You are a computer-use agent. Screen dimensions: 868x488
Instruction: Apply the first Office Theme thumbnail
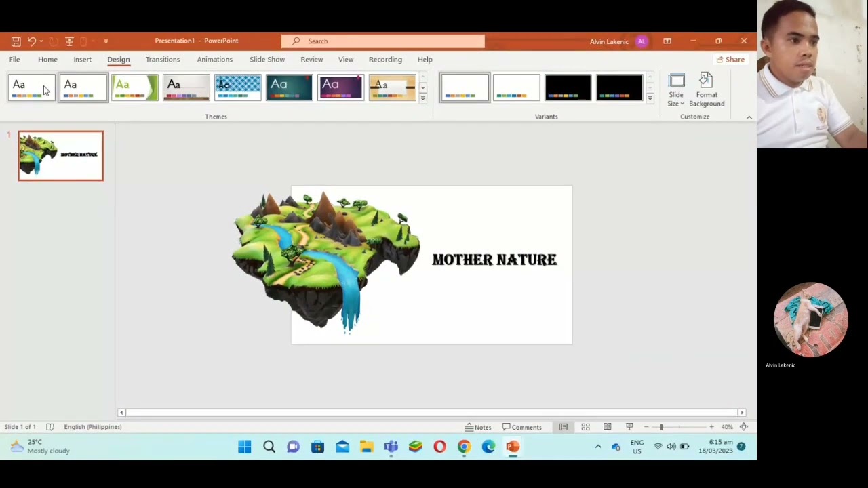coord(31,87)
